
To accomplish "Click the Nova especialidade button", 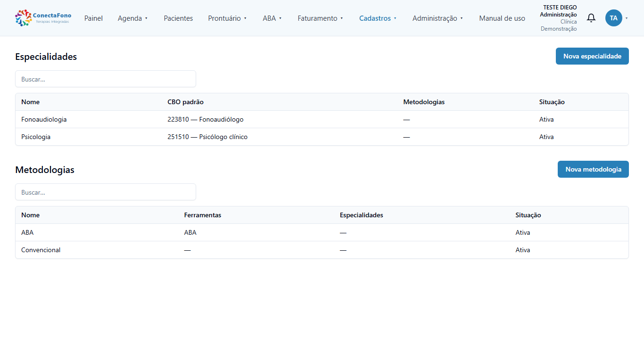I will 592,56.
